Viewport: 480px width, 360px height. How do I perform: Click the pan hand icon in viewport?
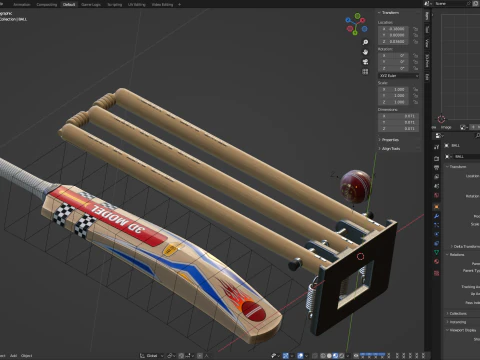pos(365,52)
